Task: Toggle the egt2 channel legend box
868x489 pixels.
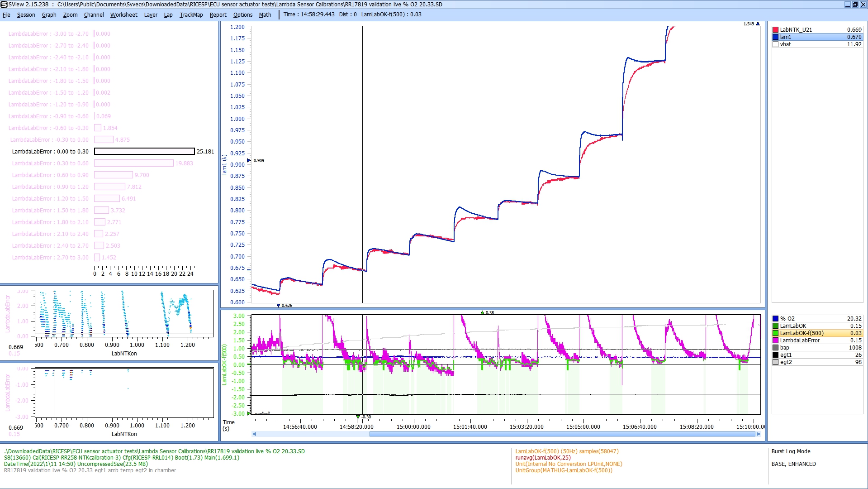Action: (x=775, y=362)
